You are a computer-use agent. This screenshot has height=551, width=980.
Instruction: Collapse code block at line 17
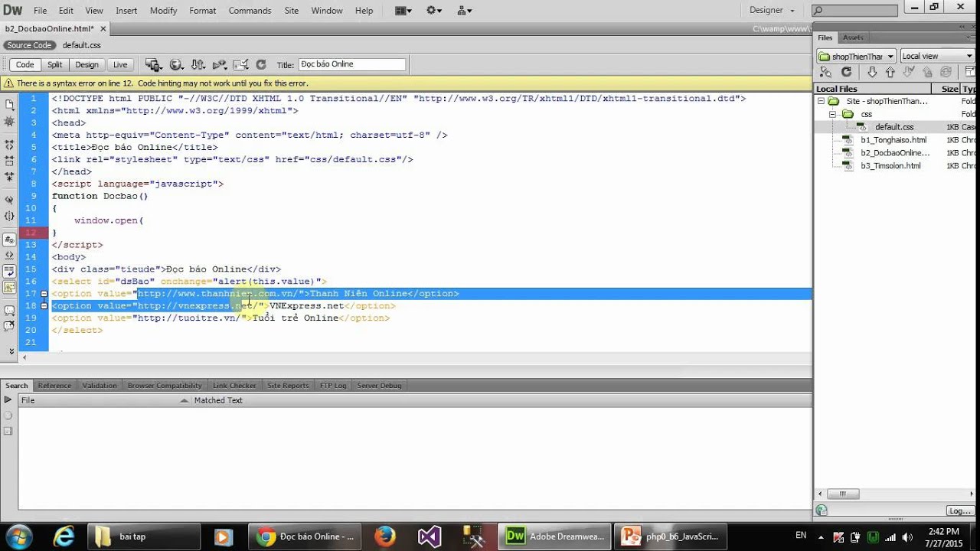pyautogui.click(x=44, y=294)
